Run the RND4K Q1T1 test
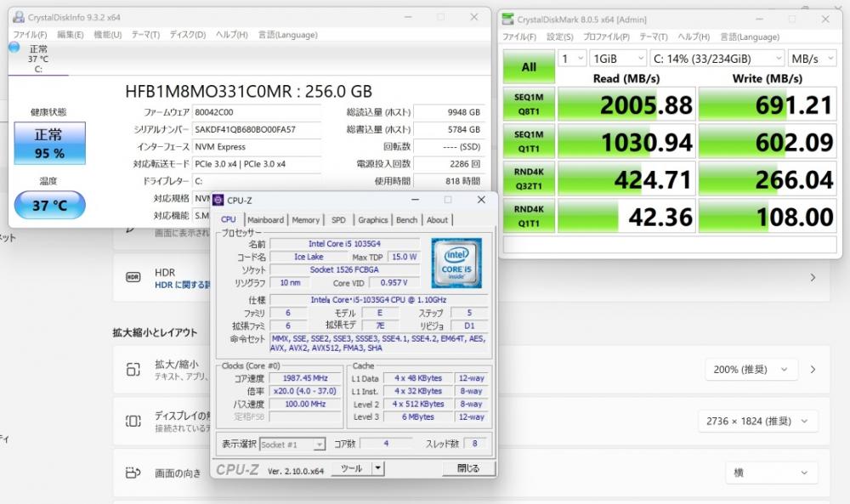This screenshot has height=504, width=850. tap(529, 216)
